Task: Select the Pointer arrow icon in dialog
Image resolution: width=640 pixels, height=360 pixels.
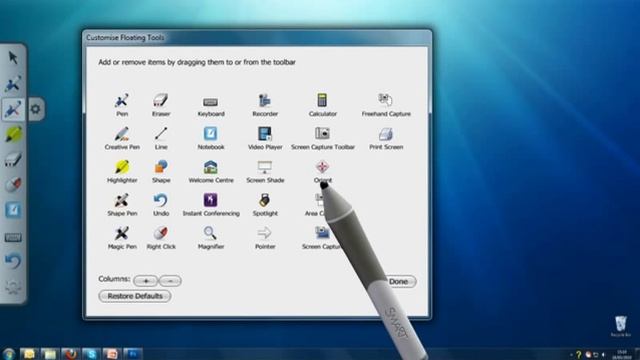Action: pyautogui.click(x=264, y=233)
